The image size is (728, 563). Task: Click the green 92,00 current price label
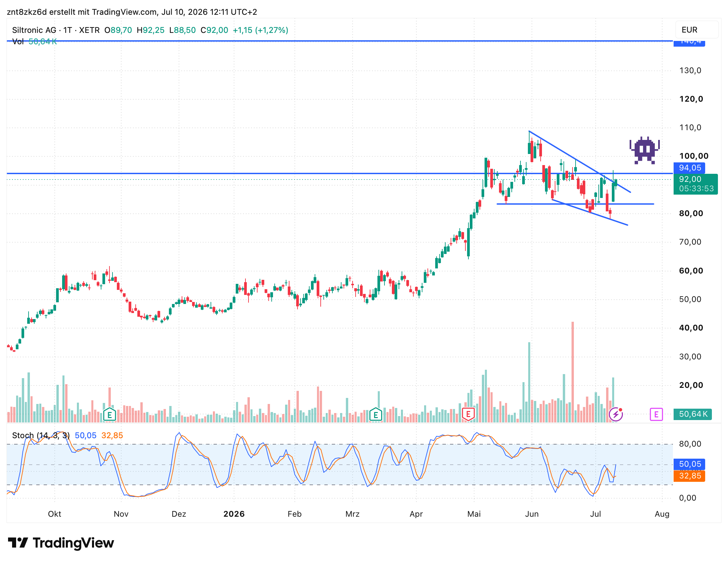695,184
